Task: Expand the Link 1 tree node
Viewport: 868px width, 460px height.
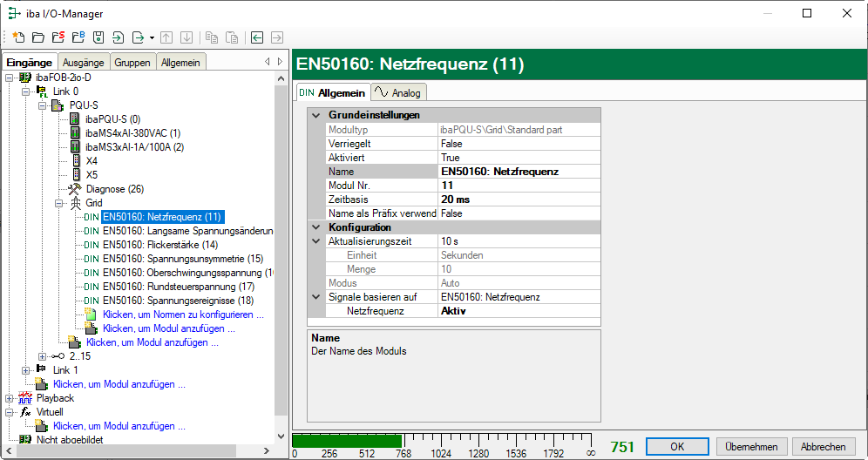Action: [x=26, y=370]
